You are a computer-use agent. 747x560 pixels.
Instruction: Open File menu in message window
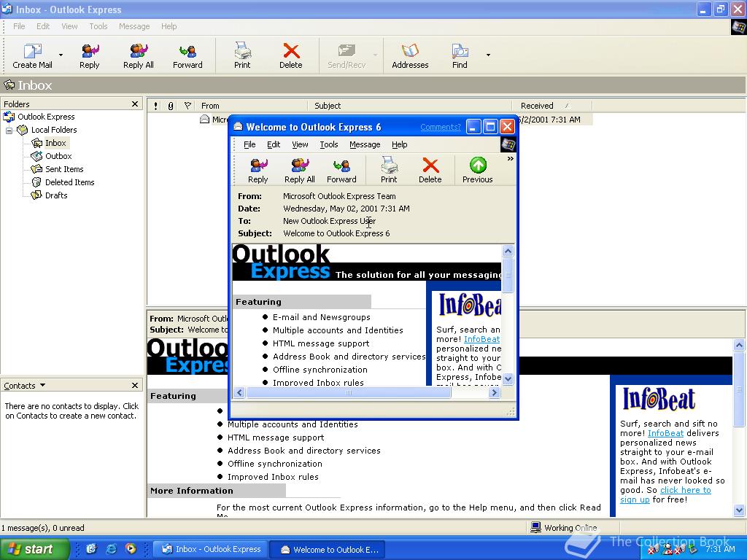[x=249, y=144]
